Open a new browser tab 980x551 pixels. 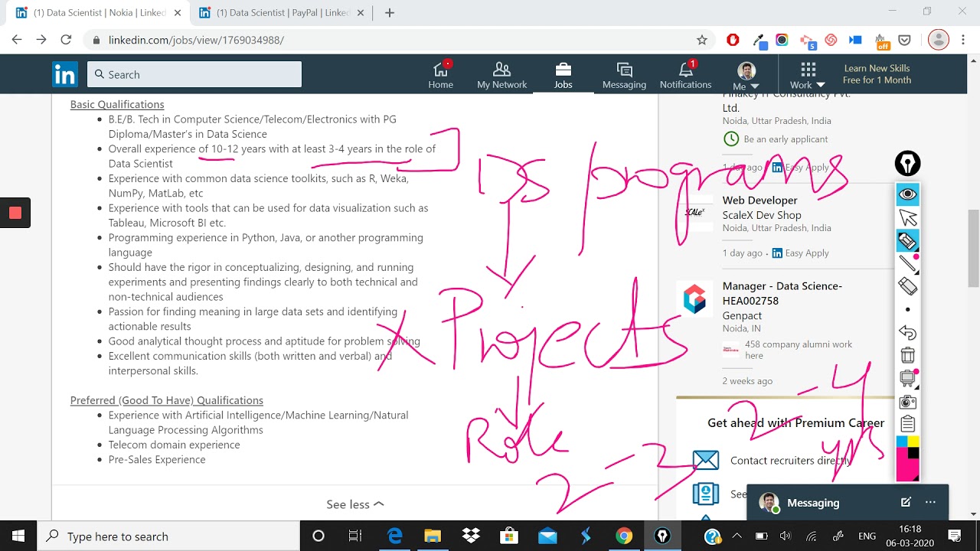click(390, 13)
